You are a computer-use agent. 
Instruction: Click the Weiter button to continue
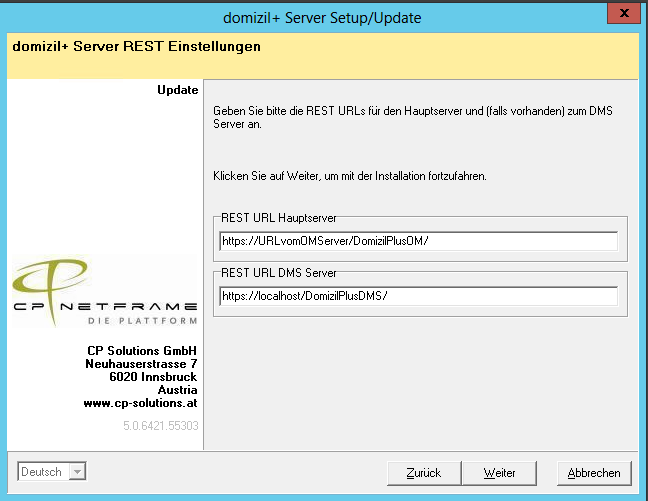[x=499, y=473]
